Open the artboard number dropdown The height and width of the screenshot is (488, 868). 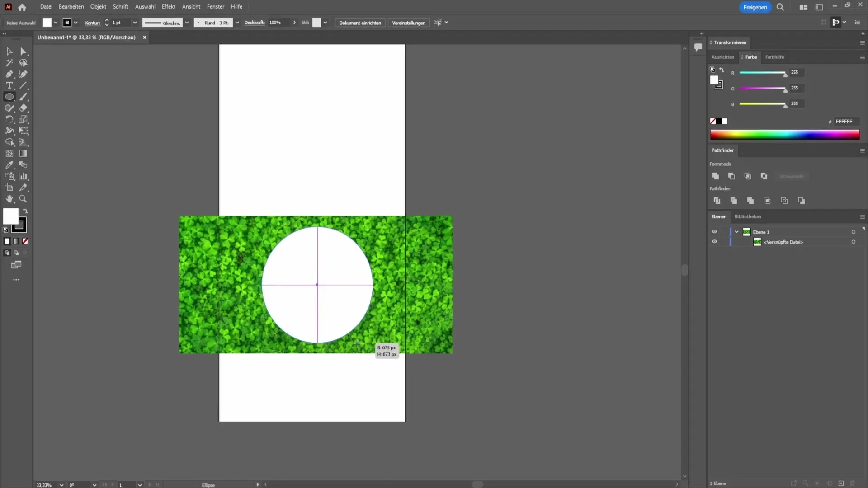(x=140, y=485)
